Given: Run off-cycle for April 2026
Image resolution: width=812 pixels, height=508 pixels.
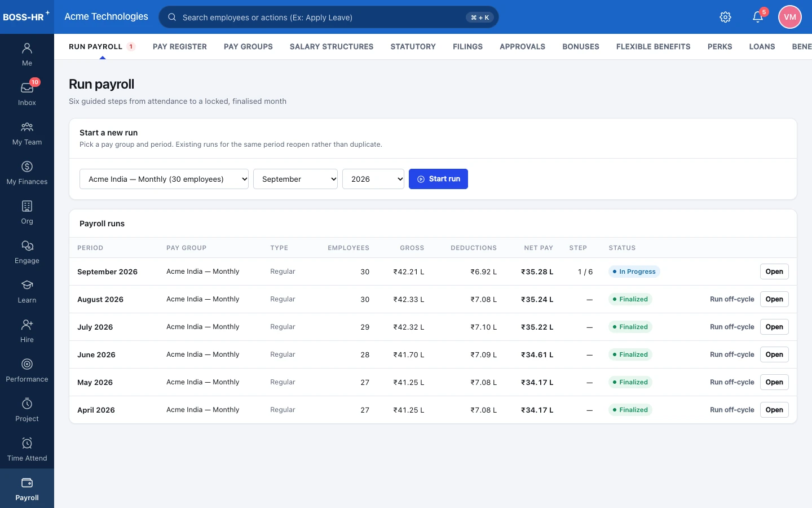Looking at the screenshot, I should point(732,410).
